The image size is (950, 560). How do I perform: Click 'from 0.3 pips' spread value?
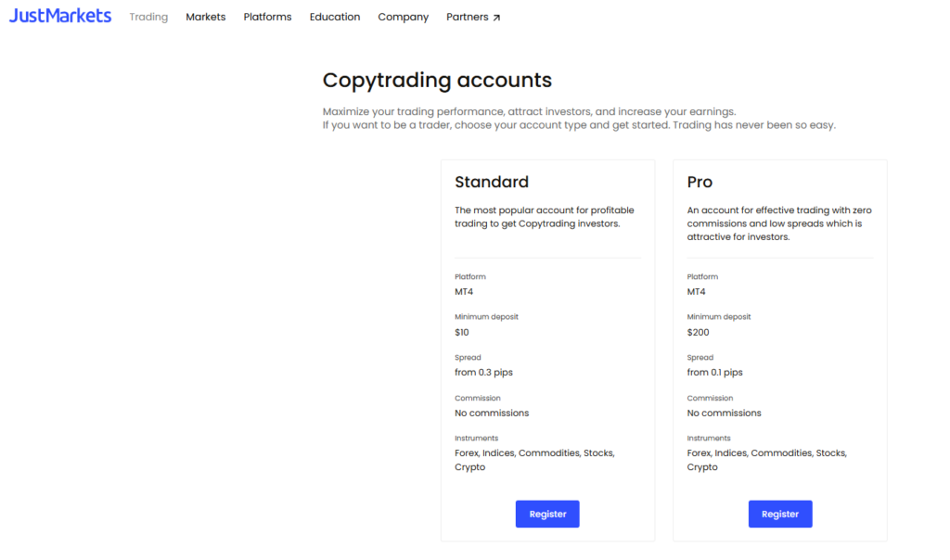click(483, 373)
